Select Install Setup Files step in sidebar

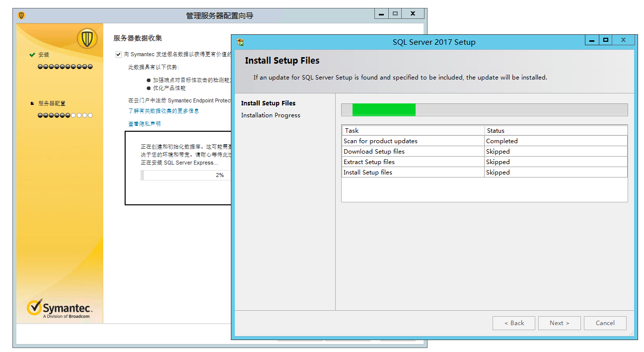tap(268, 103)
